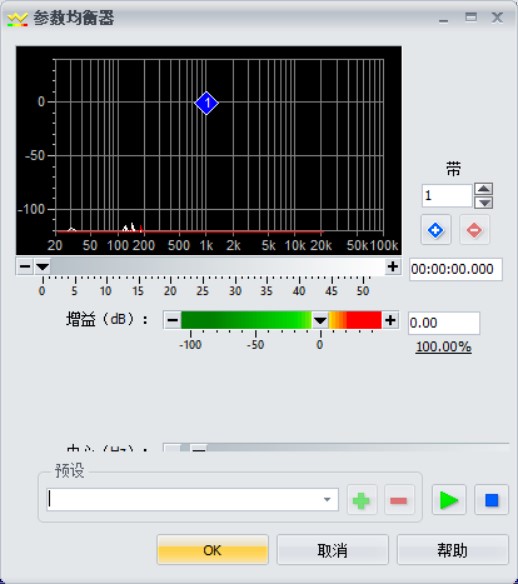Click gain slider minus button
The height and width of the screenshot is (584, 518).
point(172,320)
